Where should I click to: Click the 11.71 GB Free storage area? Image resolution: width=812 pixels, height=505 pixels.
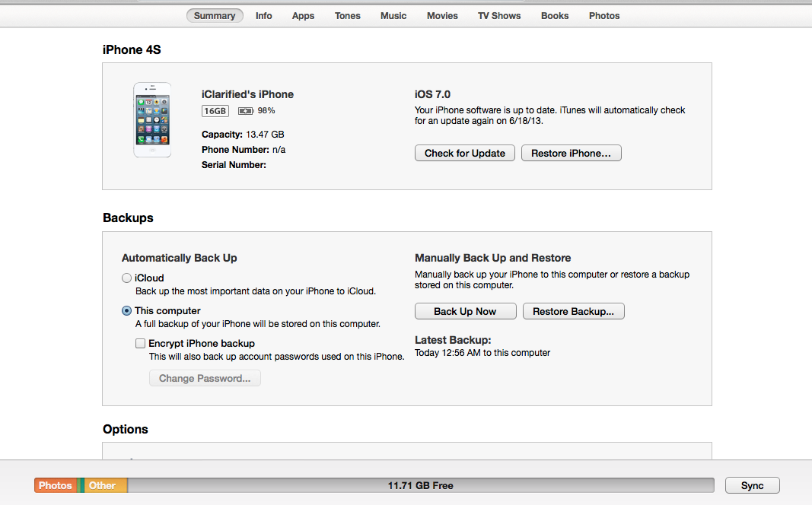421,485
